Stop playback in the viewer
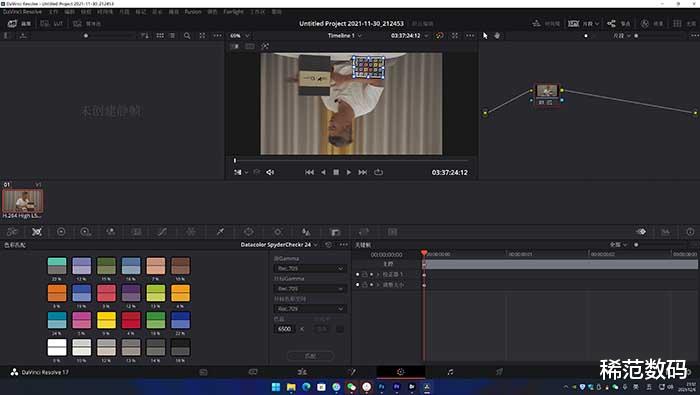The image size is (700, 395). [x=336, y=172]
